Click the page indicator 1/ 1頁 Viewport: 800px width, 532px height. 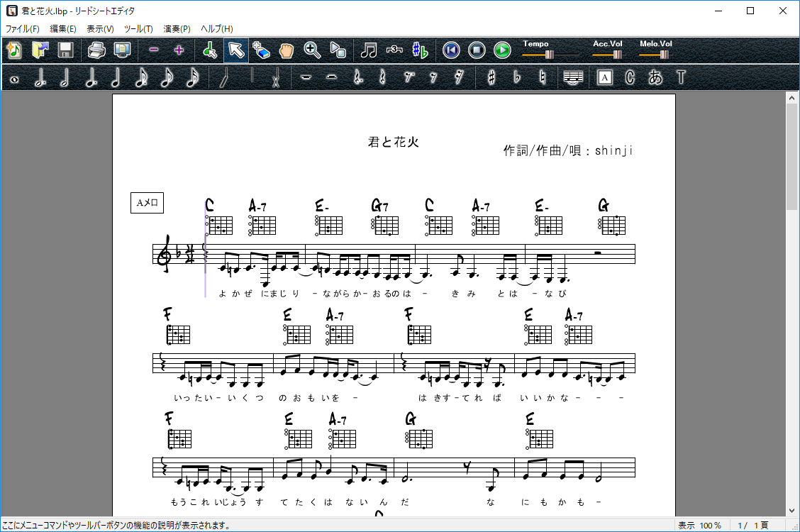pyautogui.click(x=753, y=526)
